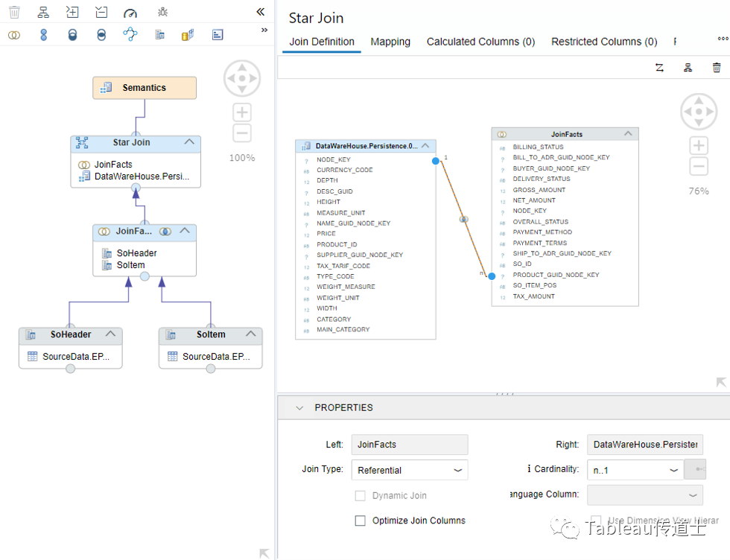Click the Left input field showing JoinFacts
Viewport: 730px width, 560px height.
[410, 445]
